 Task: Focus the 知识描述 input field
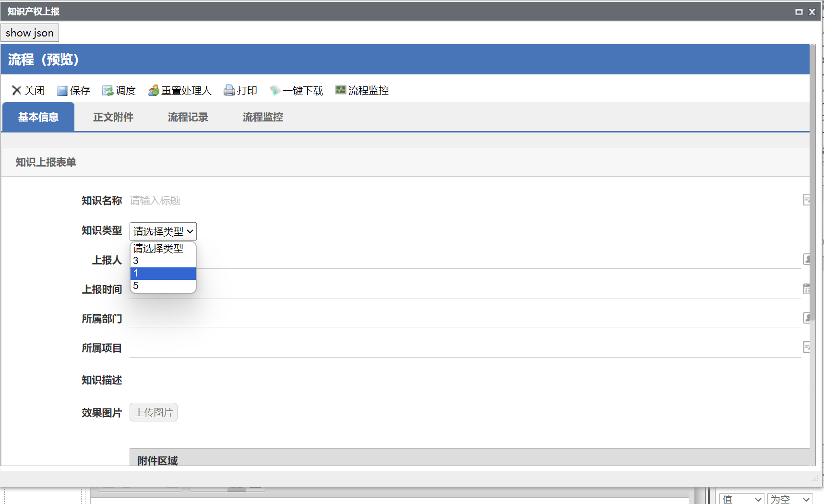(x=469, y=380)
